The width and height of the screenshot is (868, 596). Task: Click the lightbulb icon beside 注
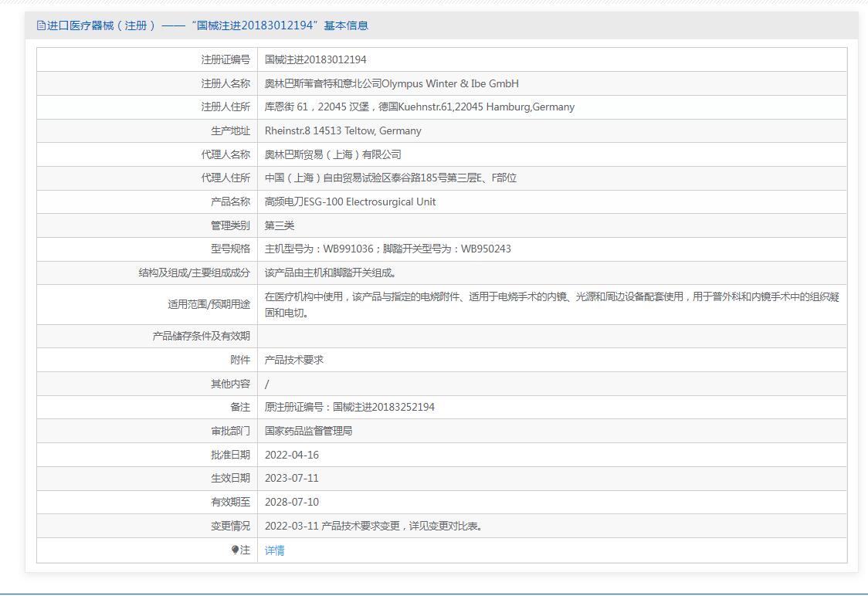coord(236,550)
